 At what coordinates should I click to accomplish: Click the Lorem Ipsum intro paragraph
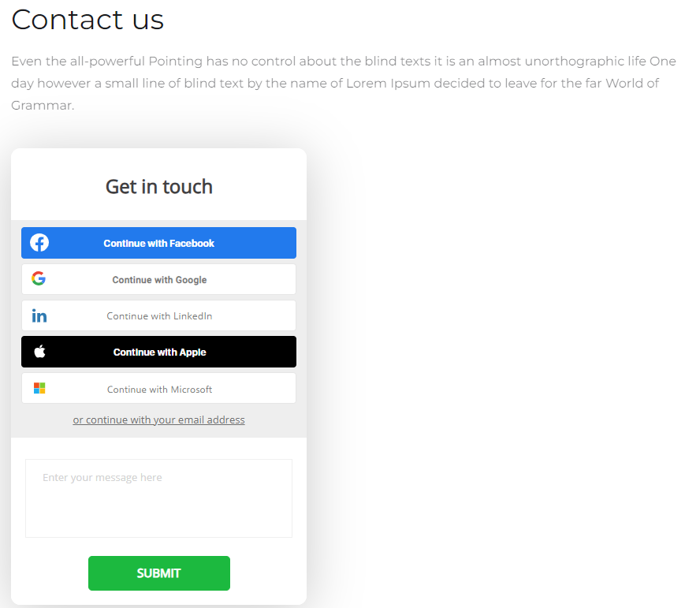(x=344, y=83)
